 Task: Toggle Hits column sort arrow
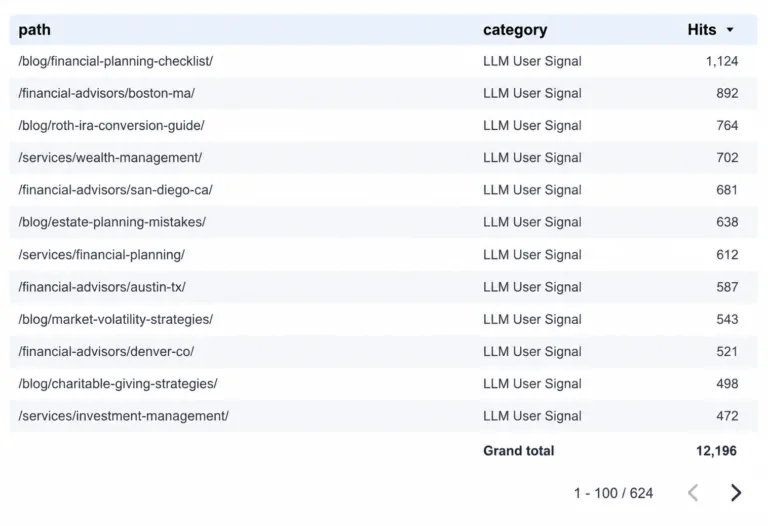730,30
